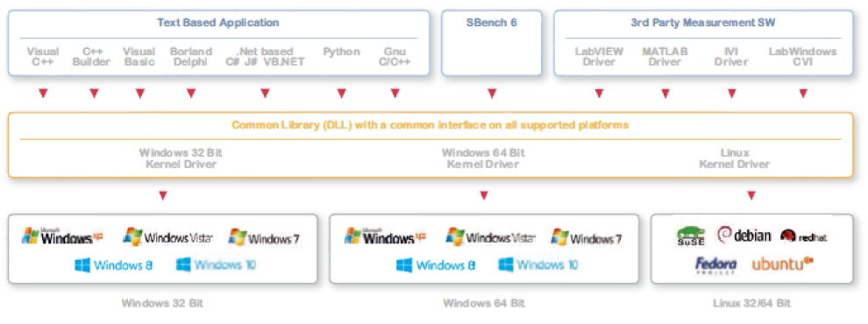Click the SuSE chameleon logo
Viewport: 868px width, 324px height.
pos(692,236)
